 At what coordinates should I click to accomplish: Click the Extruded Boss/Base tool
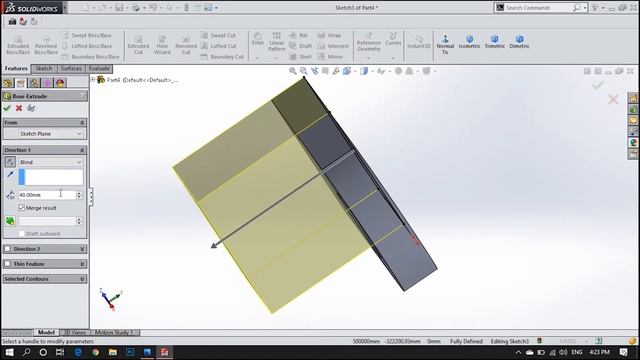[18, 44]
